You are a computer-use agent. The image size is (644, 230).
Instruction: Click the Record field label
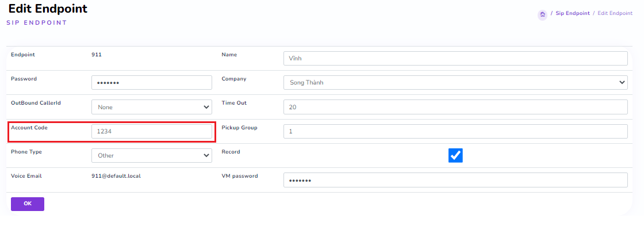(x=231, y=152)
